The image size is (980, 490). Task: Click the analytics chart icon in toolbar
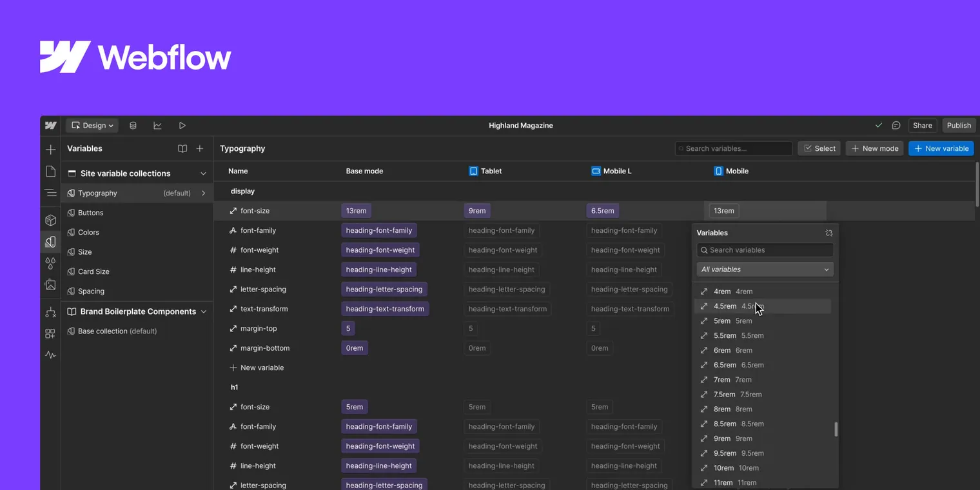pyautogui.click(x=157, y=125)
